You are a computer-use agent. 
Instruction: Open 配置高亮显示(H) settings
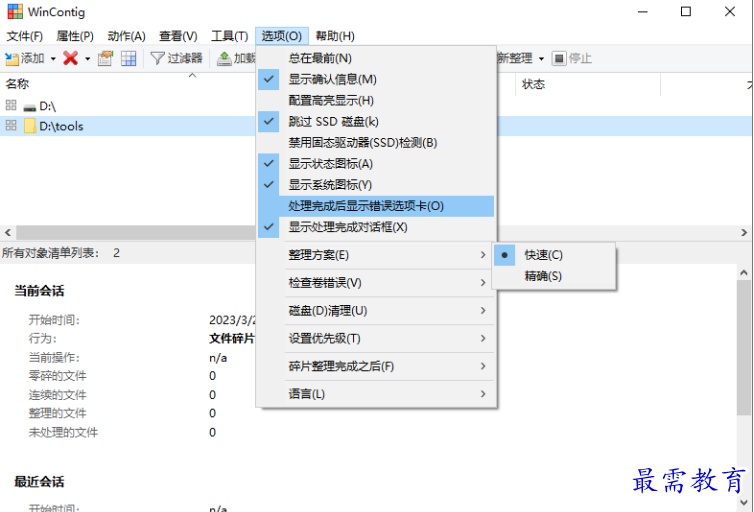pyautogui.click(x=376, y=100)
